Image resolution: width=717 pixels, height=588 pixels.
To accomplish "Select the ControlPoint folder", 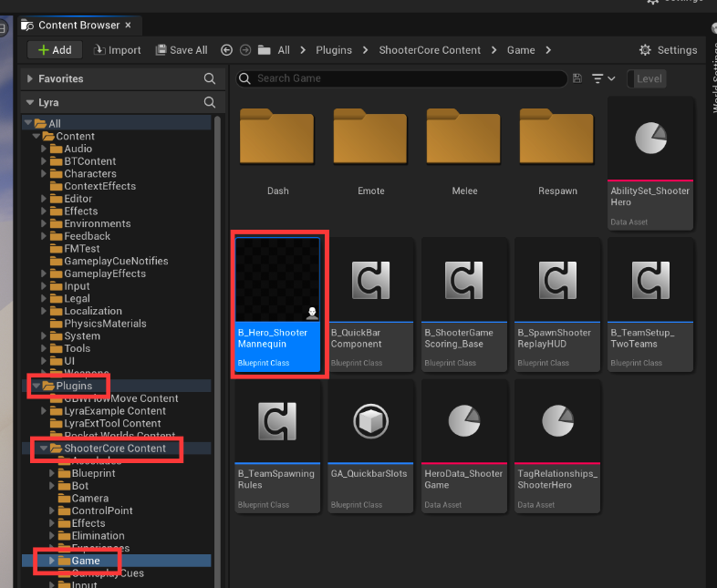I will (x=101, y=511).
